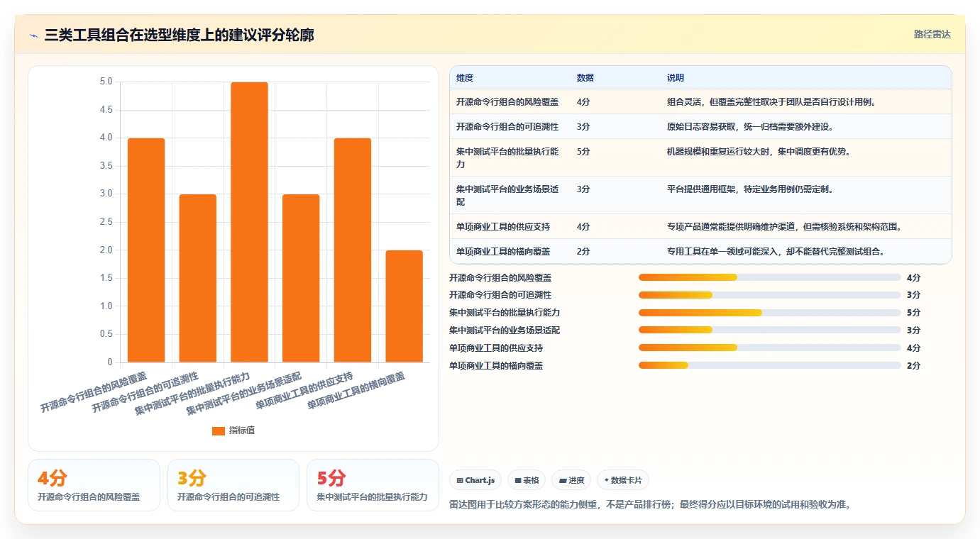Select the 进度 tag
The image size is (980, 539).
pyautogui.click(x=572, y=480)
